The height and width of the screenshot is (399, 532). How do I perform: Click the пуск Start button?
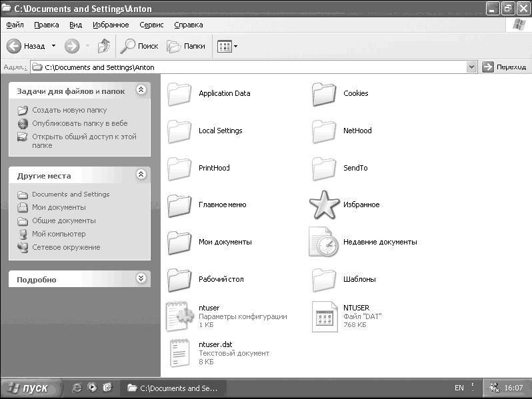pyautogui.click(x=31, y=388)
